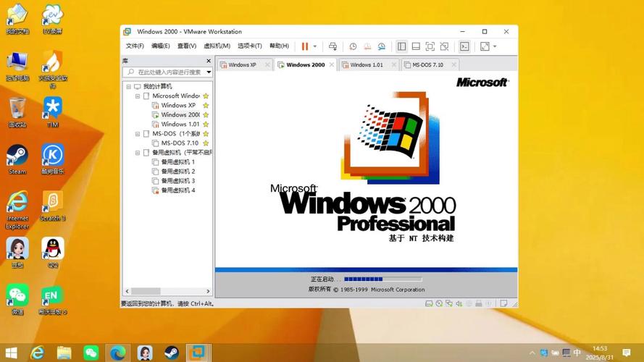Select Windows 1.01 in library tree
Image resolution: width=644 pixels, height=362 pixels.
[x=180, y=125]
